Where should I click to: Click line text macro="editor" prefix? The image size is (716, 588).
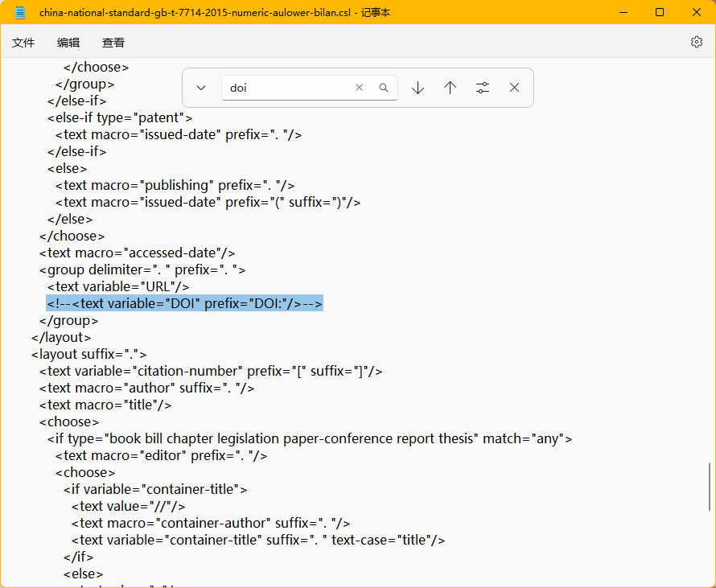click(x=161, y=455)
